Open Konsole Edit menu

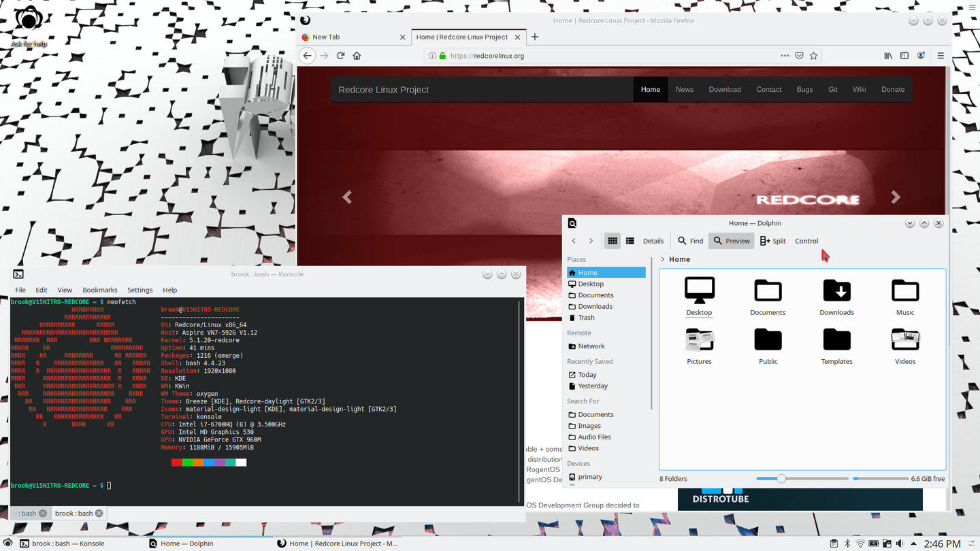click(x=42, y=290)
